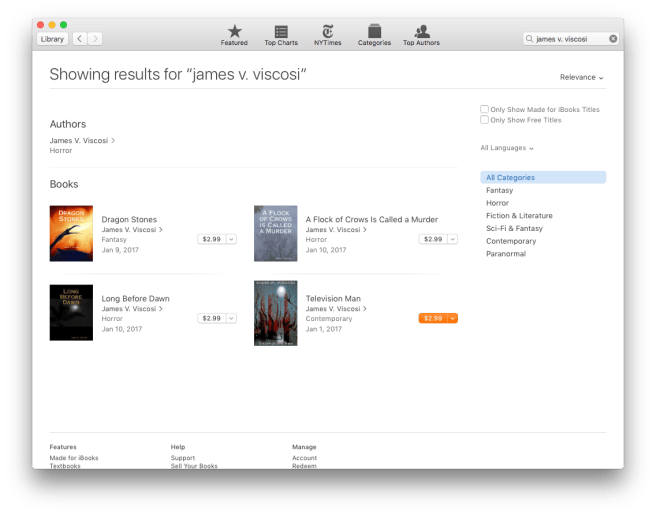Screen dimensions: 656x515
Task: Go back with the left arrow
Action: (x=79, y=39)
